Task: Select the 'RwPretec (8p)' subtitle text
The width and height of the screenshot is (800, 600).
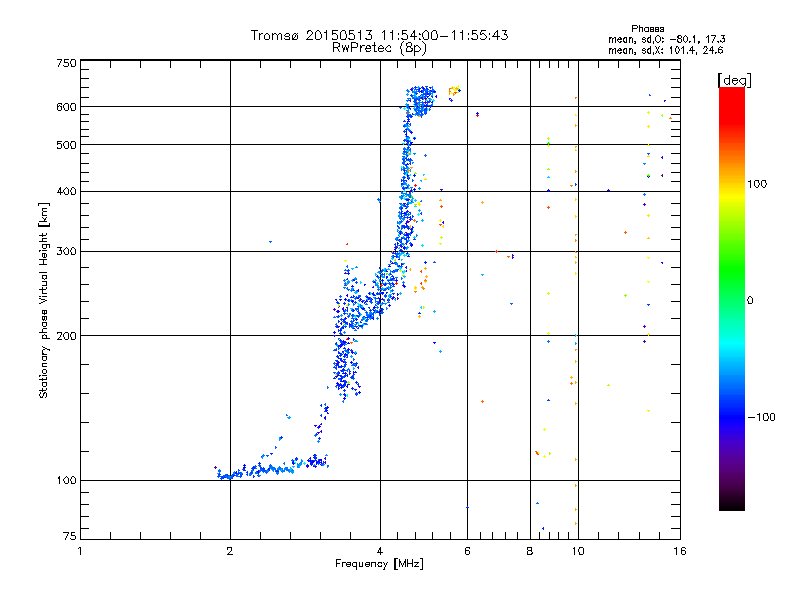Action: (x=379, y=48)
